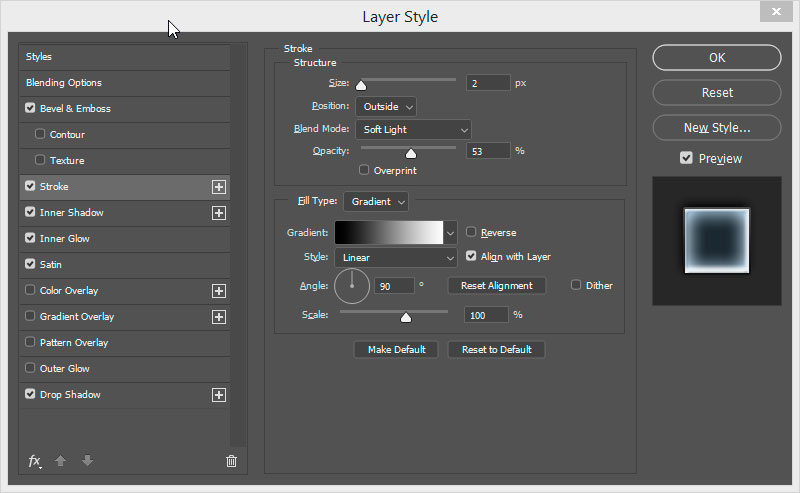This screenshot has width=800, height=493.
Task: Click the Angle dial control
Action: (x=352, y=286)
